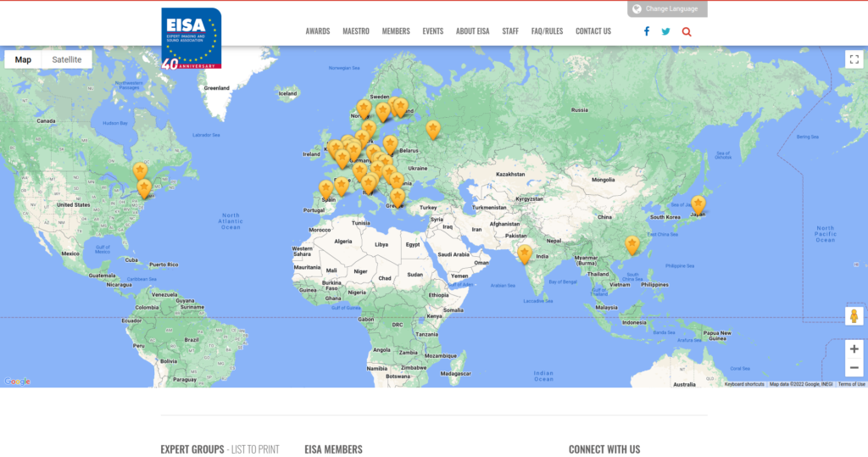The image size is (868, 457).
Task: Click the star marker over India
Action: 525,254
